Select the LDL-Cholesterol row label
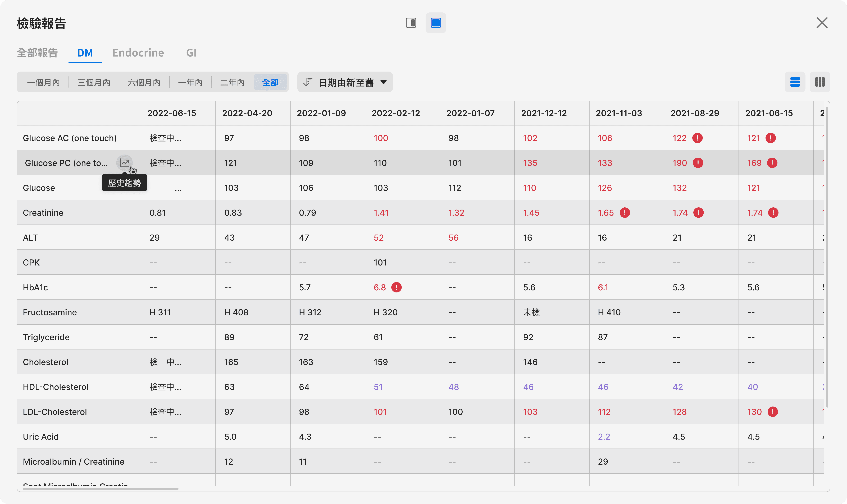Screen dimensions: 847x504 pos(55,412)
